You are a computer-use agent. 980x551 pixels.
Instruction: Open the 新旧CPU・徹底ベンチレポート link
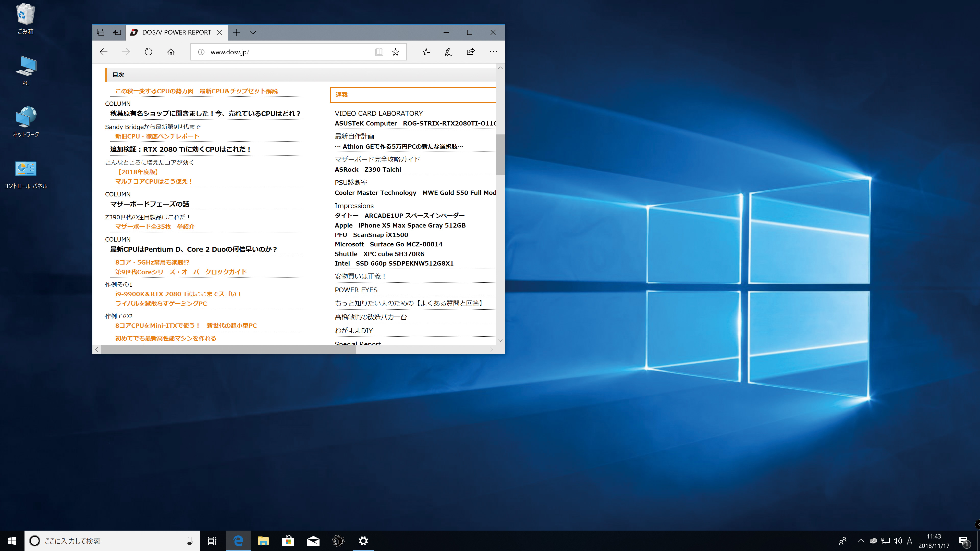click(157, 136)
